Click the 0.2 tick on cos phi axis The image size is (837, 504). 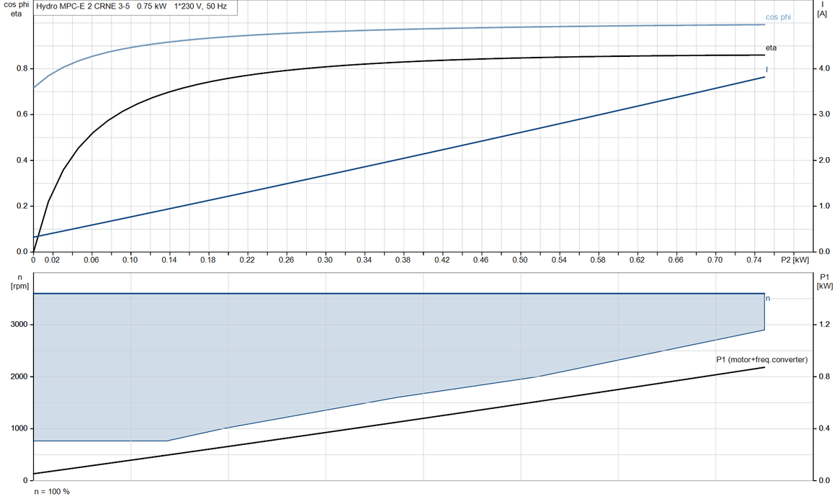(22, 206)
